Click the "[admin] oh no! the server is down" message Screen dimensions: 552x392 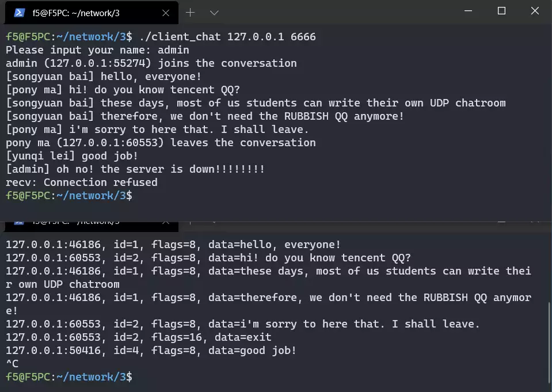(135, 169)
